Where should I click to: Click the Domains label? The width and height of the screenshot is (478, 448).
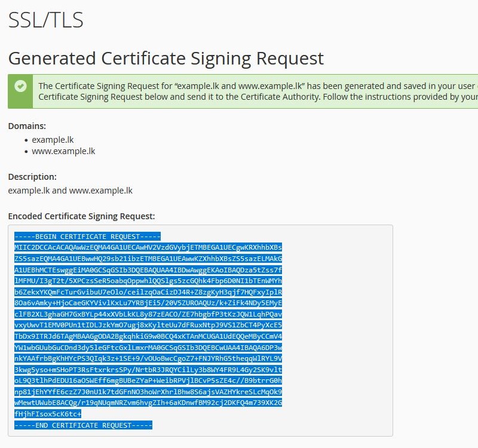pos(27,126)
